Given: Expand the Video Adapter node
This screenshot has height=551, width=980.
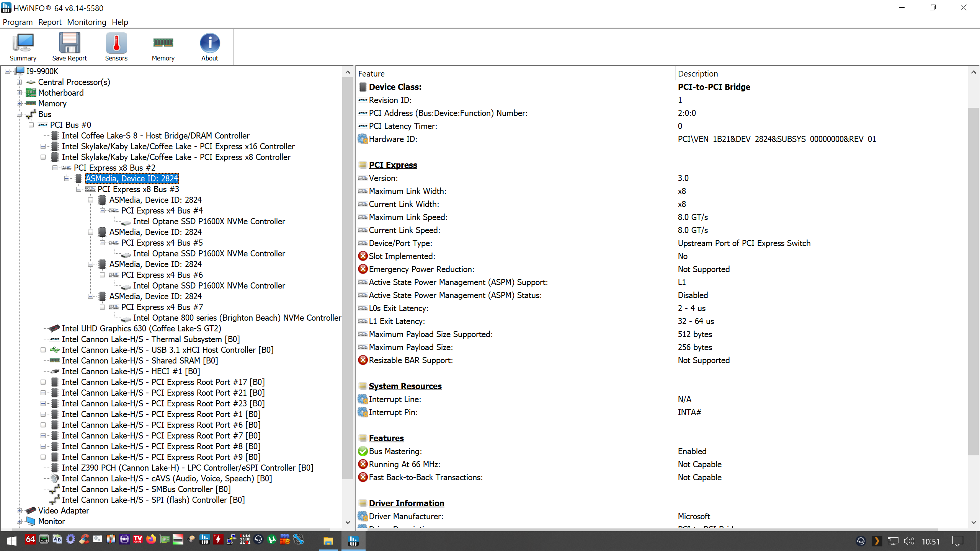Looking at the screenshot, I should coord(19,510).
